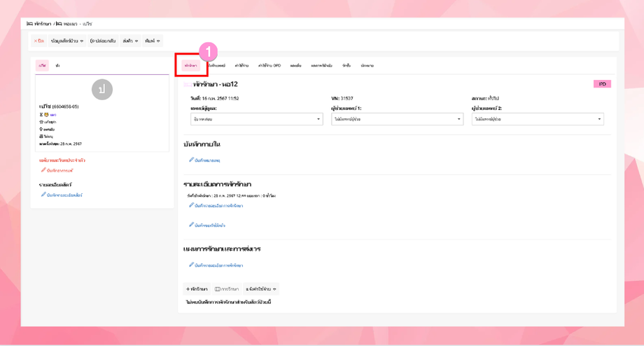644x346 pixels.
Task: Click first pencil icon under รายละเอียดการพักรักษา
Action: [x=191, y=205]
